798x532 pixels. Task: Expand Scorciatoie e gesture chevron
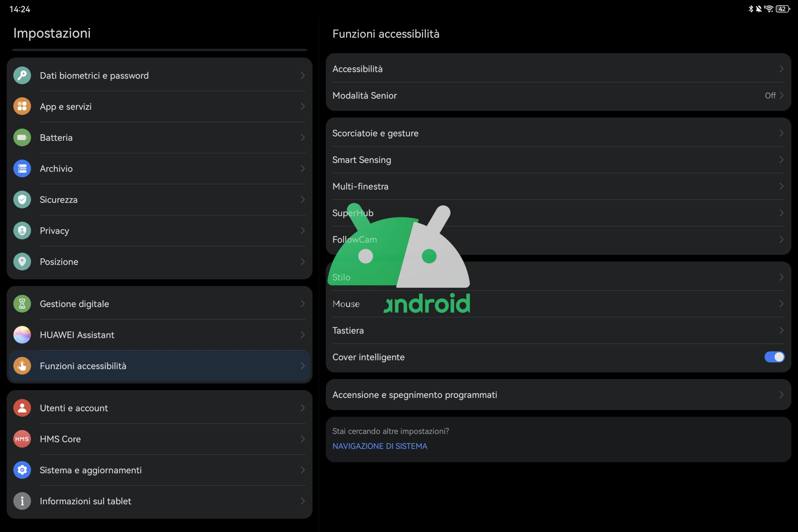[x=781, y=133]
